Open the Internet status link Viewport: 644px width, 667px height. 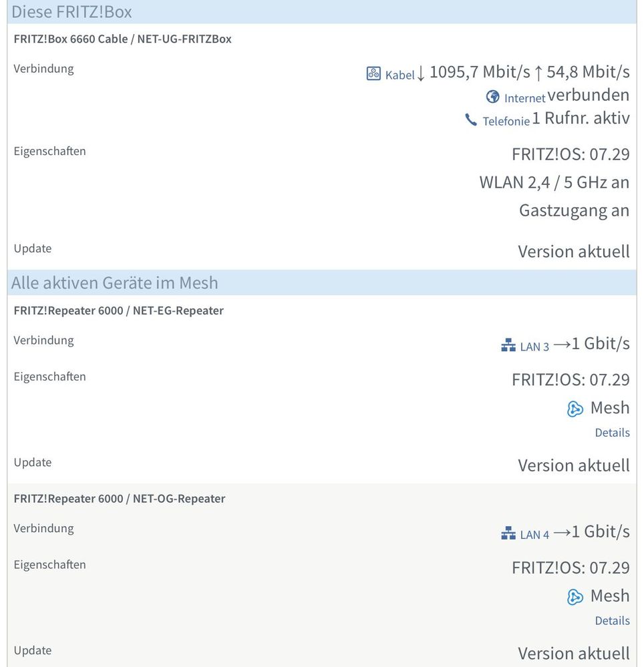524,98
